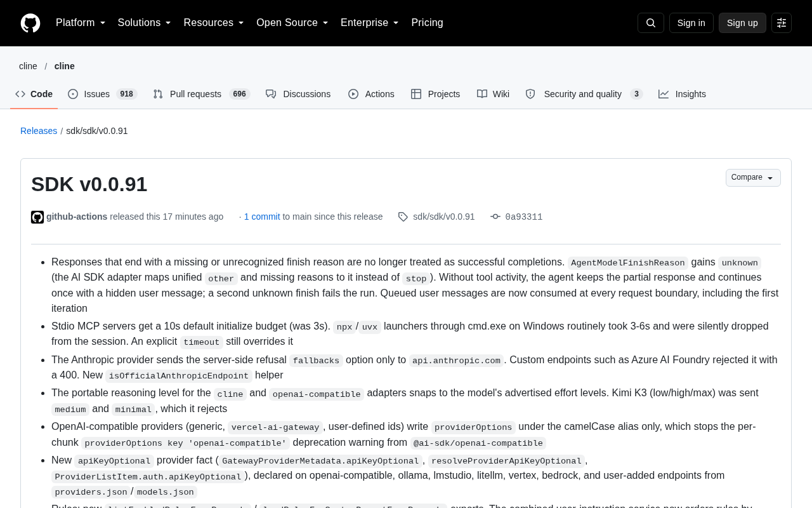Click the tag icon near sdk/sdk/v0.0.91
Viewport: 812px width, 508px height.
point(403,217)
